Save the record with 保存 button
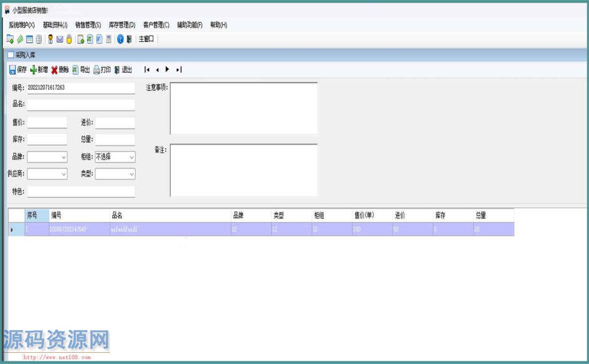Image resolution: width=589 pixels, height=364 pixels. (18, 70)
